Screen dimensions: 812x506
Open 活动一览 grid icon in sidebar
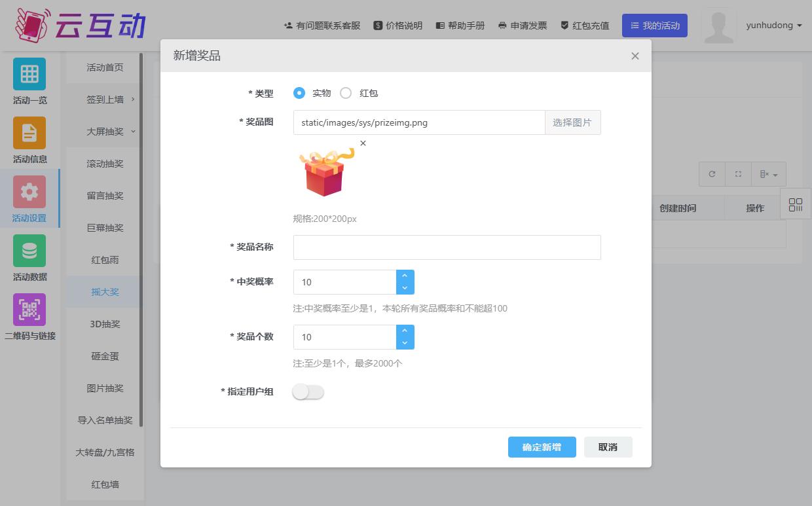29,74
